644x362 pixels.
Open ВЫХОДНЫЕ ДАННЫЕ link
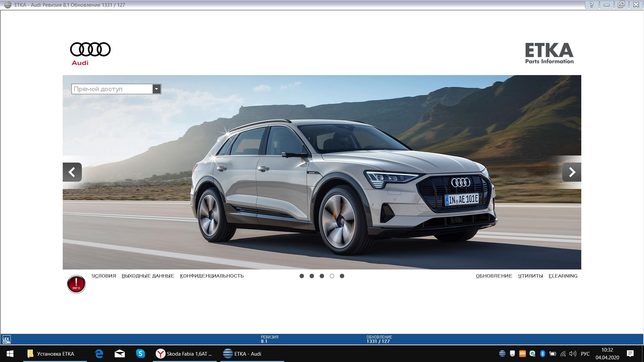pos(148,276)
